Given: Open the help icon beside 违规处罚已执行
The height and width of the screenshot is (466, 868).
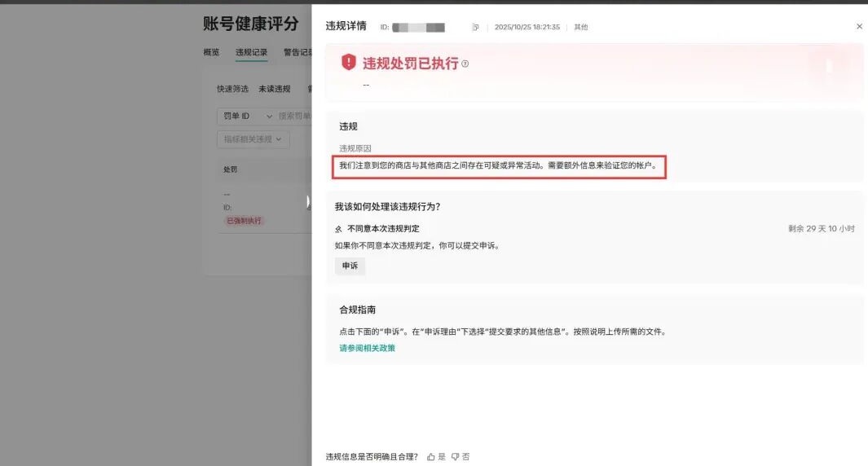Looking at the screenshot, I should tap(465, 64).
